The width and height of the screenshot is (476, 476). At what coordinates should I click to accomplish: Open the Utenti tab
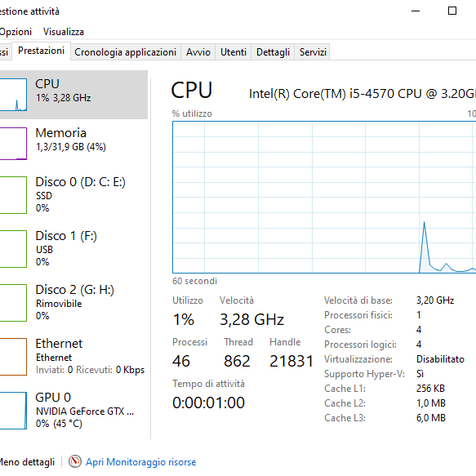pyautogui.click(x=234, y=52)
